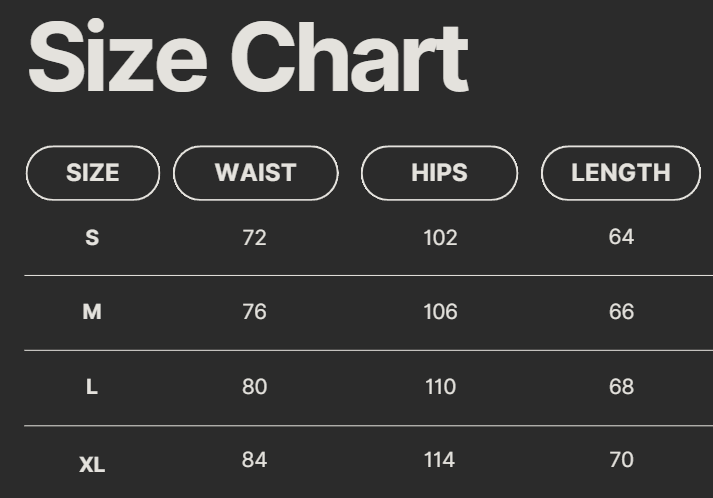This screenshot has height=498, width=713.
Task: Select the SIZE column header pill
Action: [92, 173]
